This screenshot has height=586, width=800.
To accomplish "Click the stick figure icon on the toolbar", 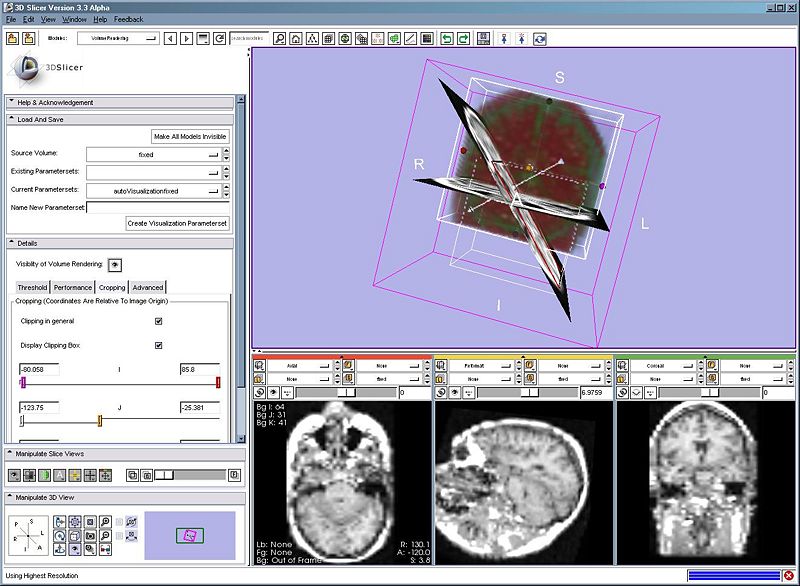I will click(505, 37).
